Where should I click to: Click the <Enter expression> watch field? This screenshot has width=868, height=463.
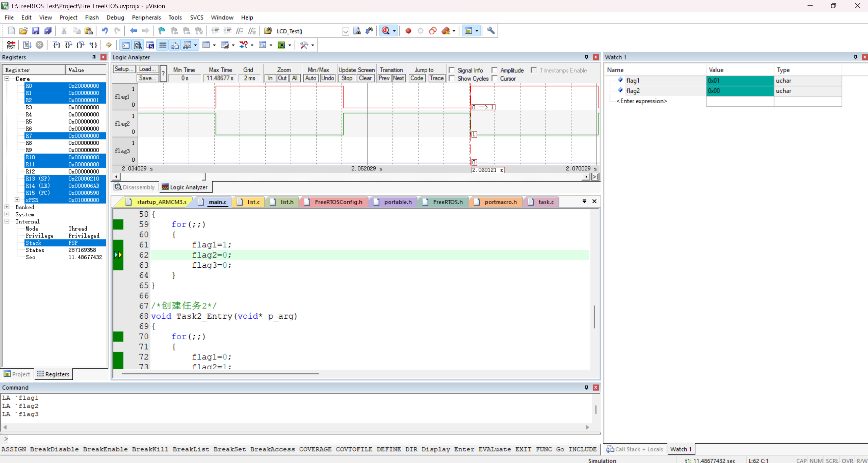point(641,101)
